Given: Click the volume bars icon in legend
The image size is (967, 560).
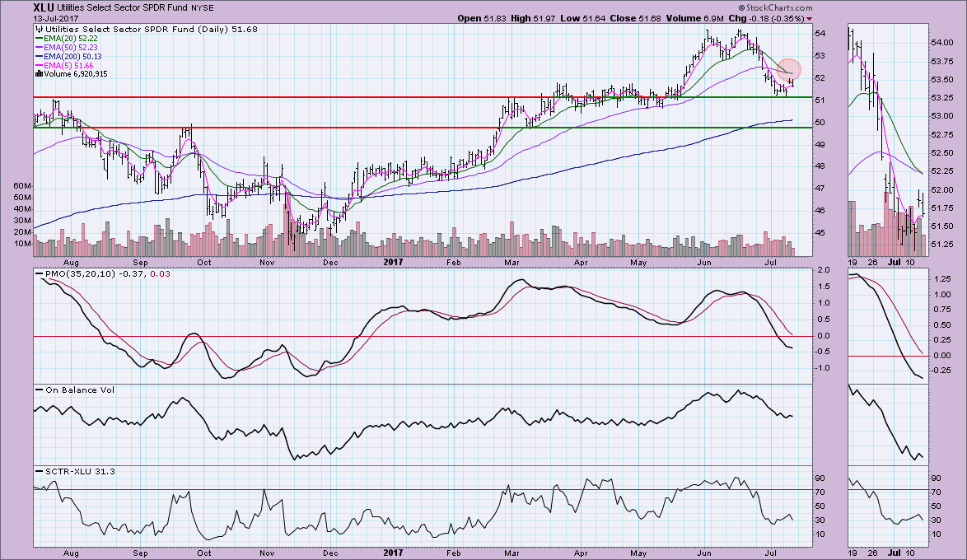Looking at the screenshot, I should coord(37,73).
